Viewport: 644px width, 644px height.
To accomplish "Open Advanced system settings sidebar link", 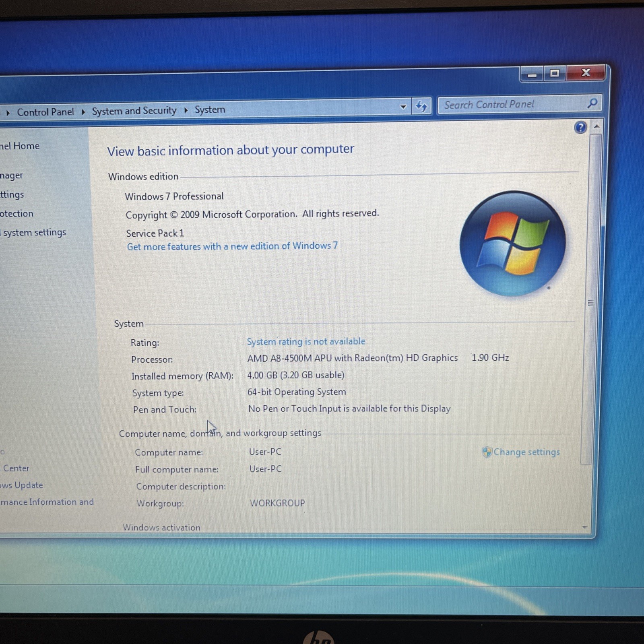I will (33, 233).
